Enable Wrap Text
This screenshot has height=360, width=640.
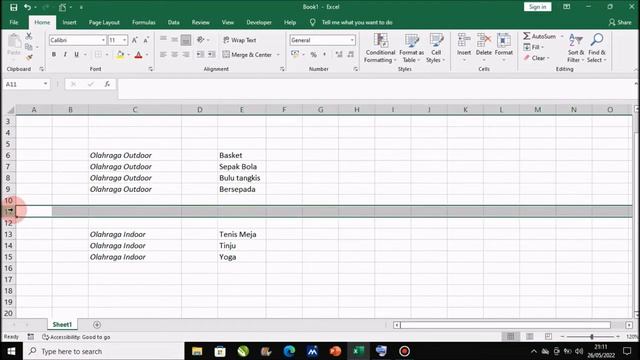240,40
